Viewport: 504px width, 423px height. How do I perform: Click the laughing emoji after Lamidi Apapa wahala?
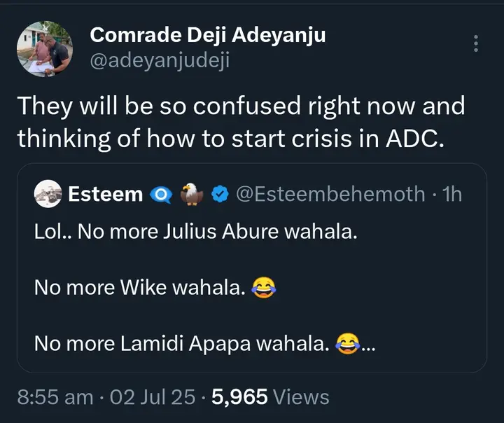point(346,343)
